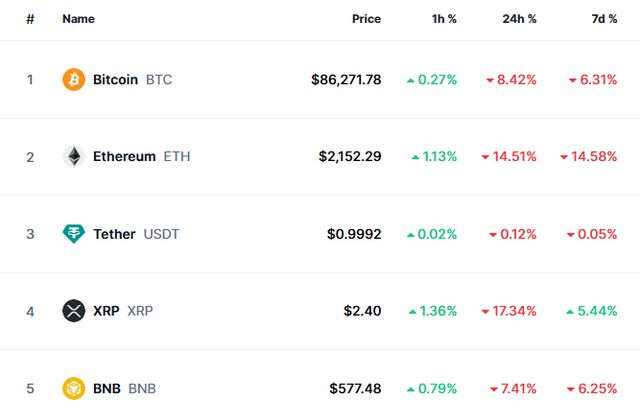The image size is (640, 420).
Task: Sort by the 24h % column header
Action: 519,19
